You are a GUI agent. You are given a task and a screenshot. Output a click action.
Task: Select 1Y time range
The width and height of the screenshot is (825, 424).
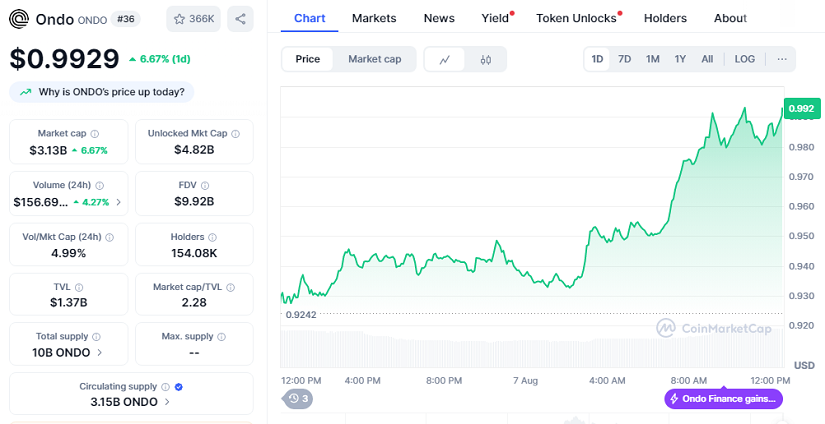pyautogui.click(x=680, y=59)
